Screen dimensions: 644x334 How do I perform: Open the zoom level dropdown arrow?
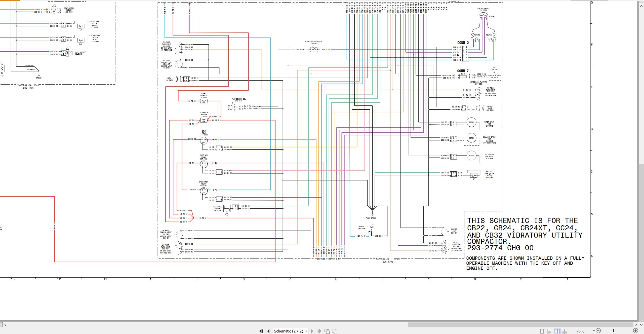(594, 331)
